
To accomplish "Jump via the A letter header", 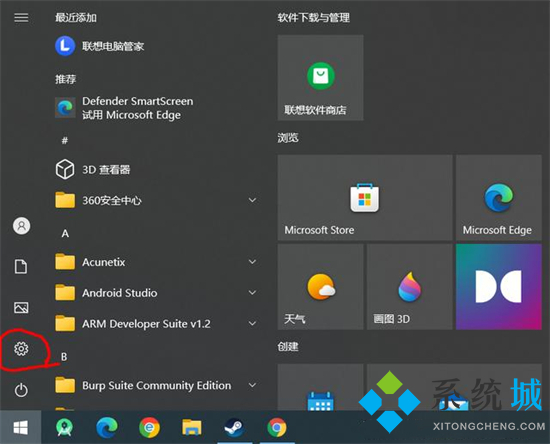I will point(65,234).
